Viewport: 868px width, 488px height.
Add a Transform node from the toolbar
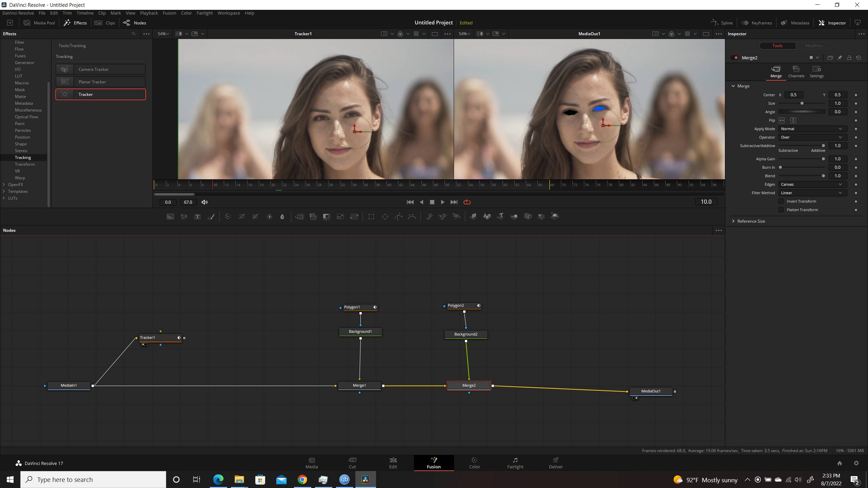354,217
